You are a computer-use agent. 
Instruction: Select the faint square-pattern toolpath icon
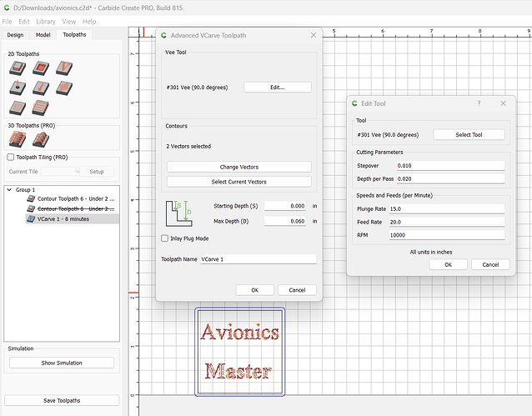(18, 108)
